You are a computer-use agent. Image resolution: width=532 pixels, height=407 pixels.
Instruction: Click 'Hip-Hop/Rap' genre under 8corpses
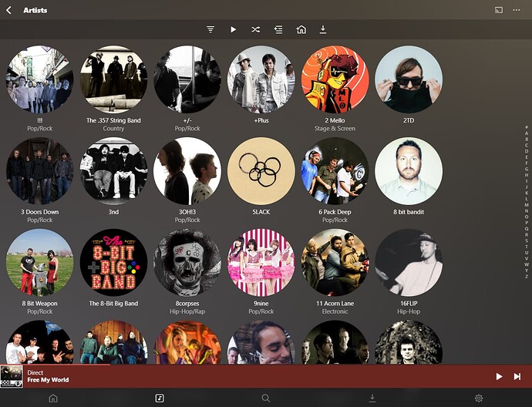click(187, 311)
